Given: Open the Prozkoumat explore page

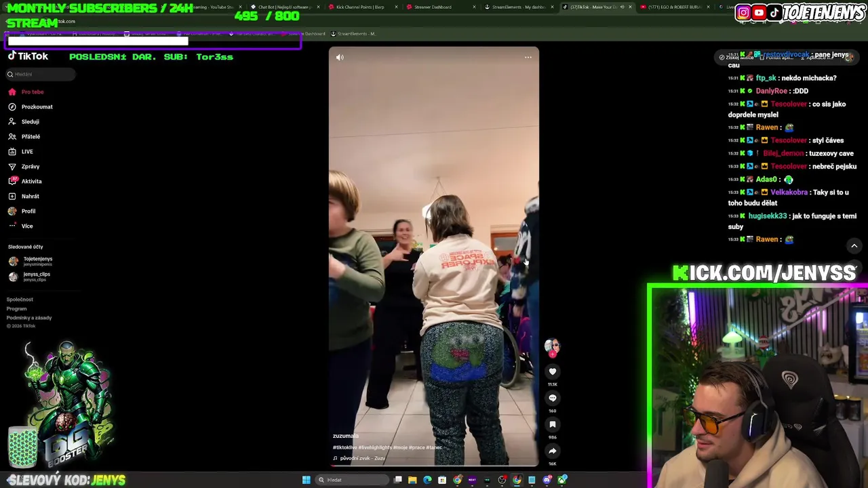Looking at the screenshot, I should click(x=31, y=106).
